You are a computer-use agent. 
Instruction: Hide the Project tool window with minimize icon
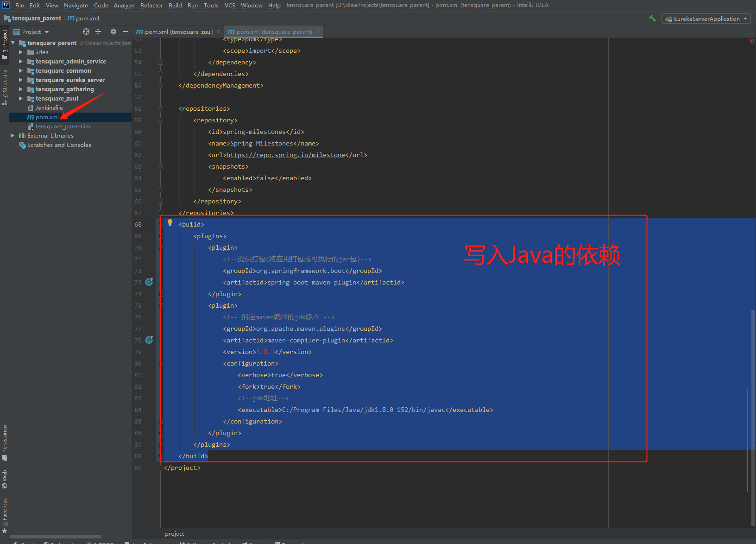click(x=126, y=32)
